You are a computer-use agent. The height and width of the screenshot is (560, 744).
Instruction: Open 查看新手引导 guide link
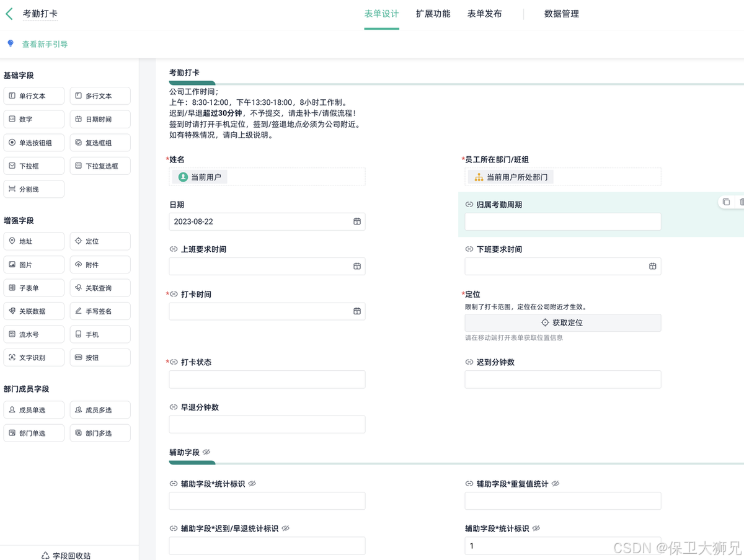coord(45,44)
